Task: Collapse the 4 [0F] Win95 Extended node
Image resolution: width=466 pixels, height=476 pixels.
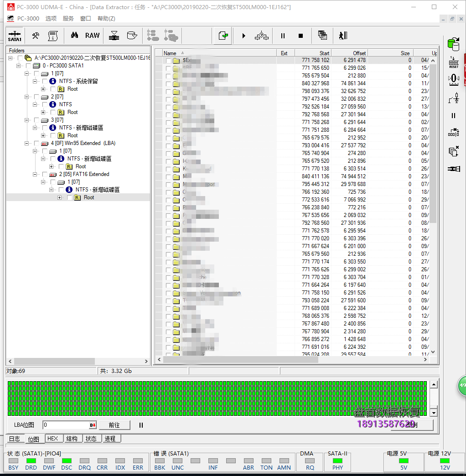Action: point(26,143)
